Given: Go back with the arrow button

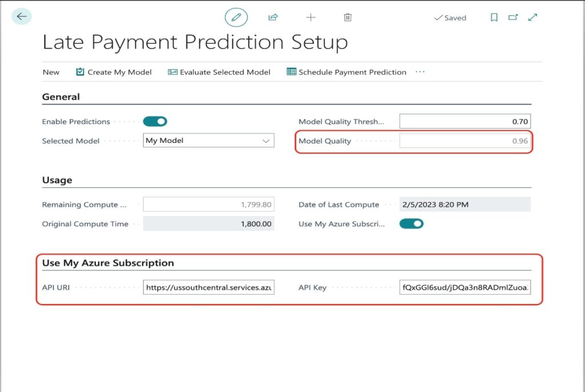Looking at the screenshot, I should coord(21,17).
